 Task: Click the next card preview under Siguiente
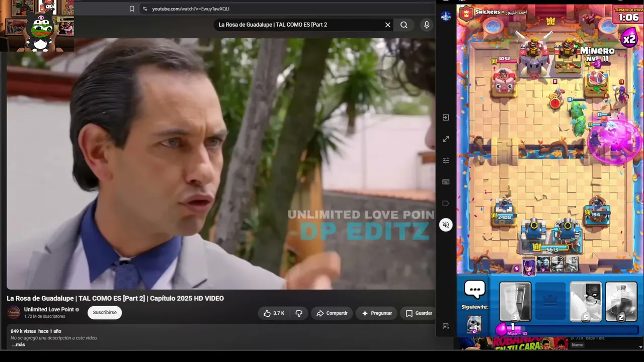(x=474, y=324)
